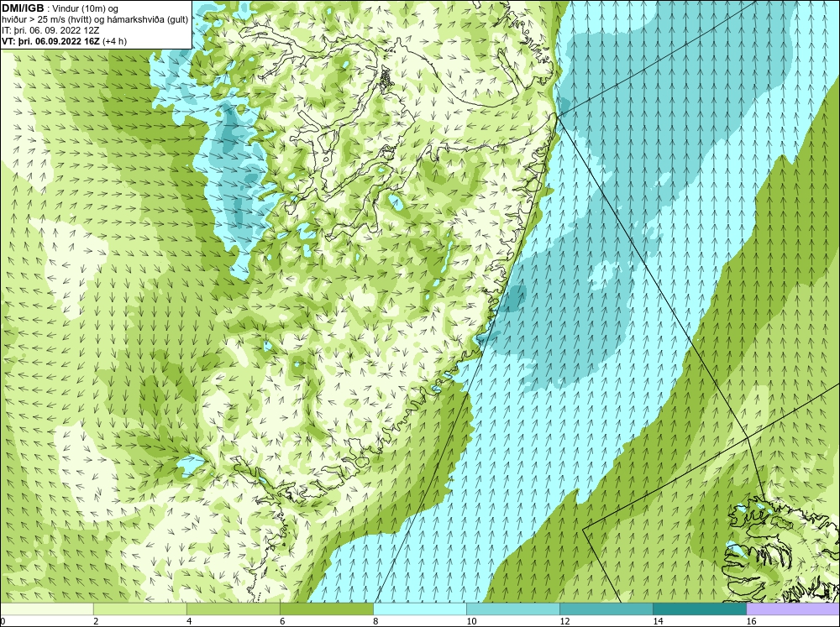Click the legend value label '10'

point(471,621)
